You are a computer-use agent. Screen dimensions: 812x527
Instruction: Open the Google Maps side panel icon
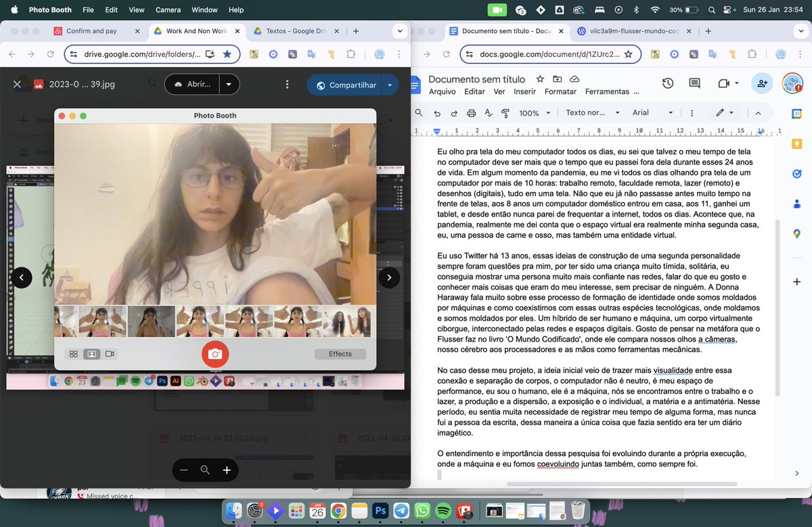pos(796,233)
